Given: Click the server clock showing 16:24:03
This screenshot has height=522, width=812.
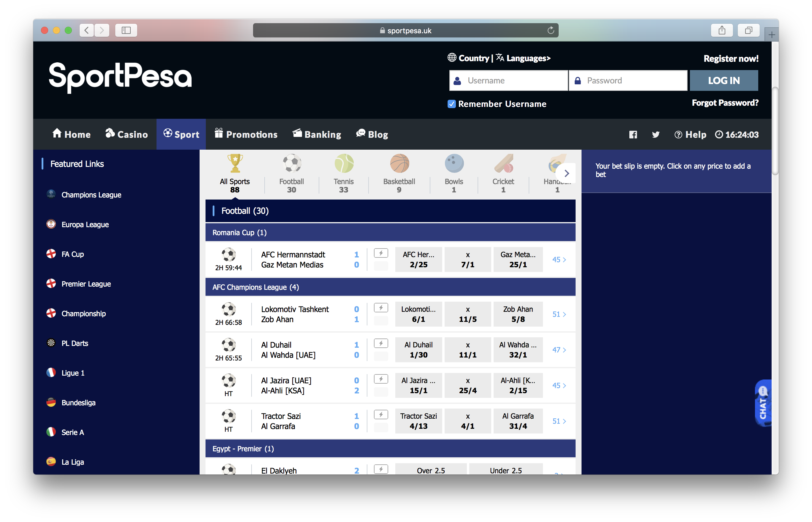Looking at the screenshot, I should [737, 135].
